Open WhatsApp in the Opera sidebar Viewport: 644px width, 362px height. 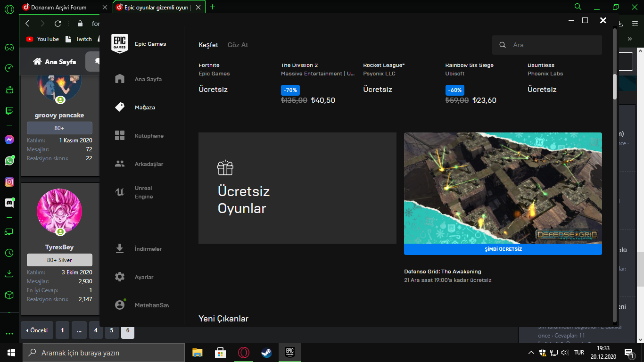click(x=9, y=161)
